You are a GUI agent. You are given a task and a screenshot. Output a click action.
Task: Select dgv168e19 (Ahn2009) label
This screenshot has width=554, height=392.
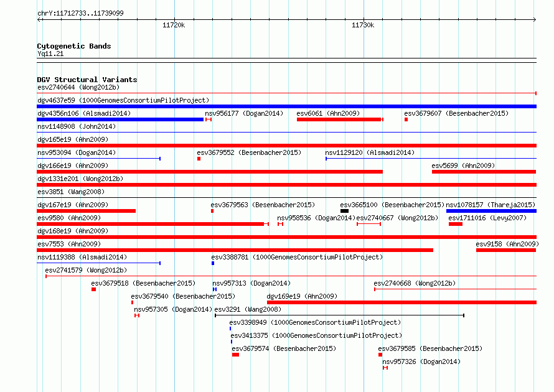pyautogui.click(x=73, y=231)
